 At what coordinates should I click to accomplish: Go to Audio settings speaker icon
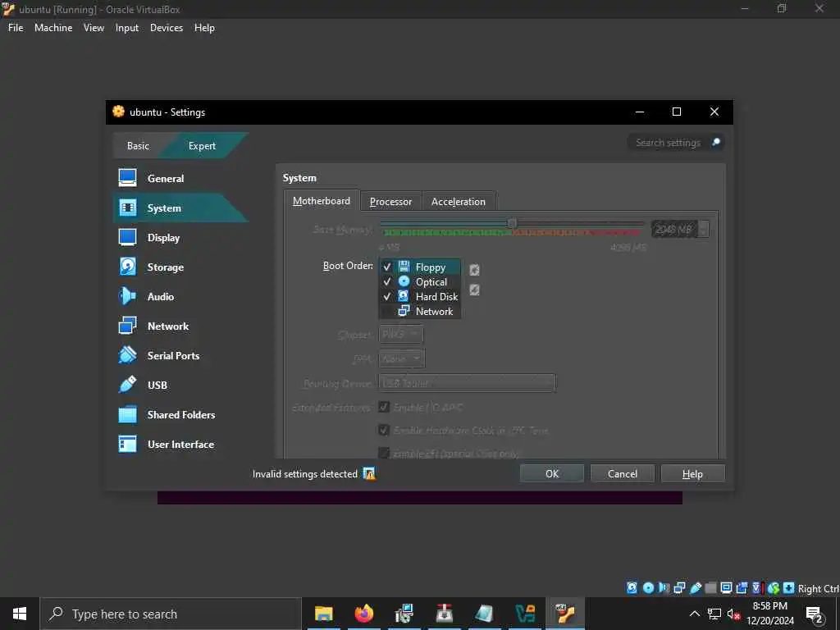(127, 295)
